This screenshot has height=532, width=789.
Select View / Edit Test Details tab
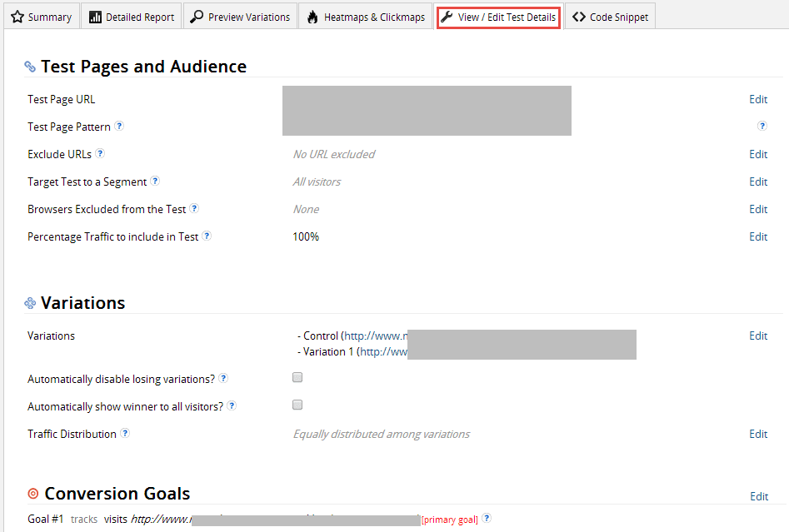coord(499,17)
